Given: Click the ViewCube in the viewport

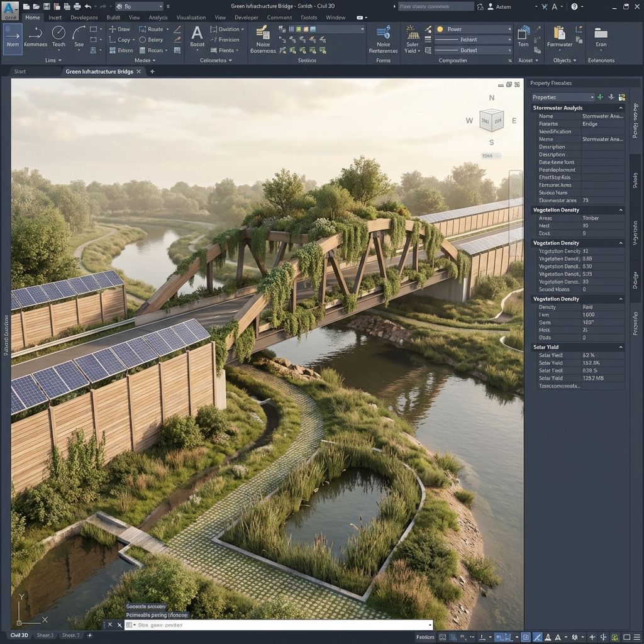Looking at the screenshot, I should click(491, 119).
